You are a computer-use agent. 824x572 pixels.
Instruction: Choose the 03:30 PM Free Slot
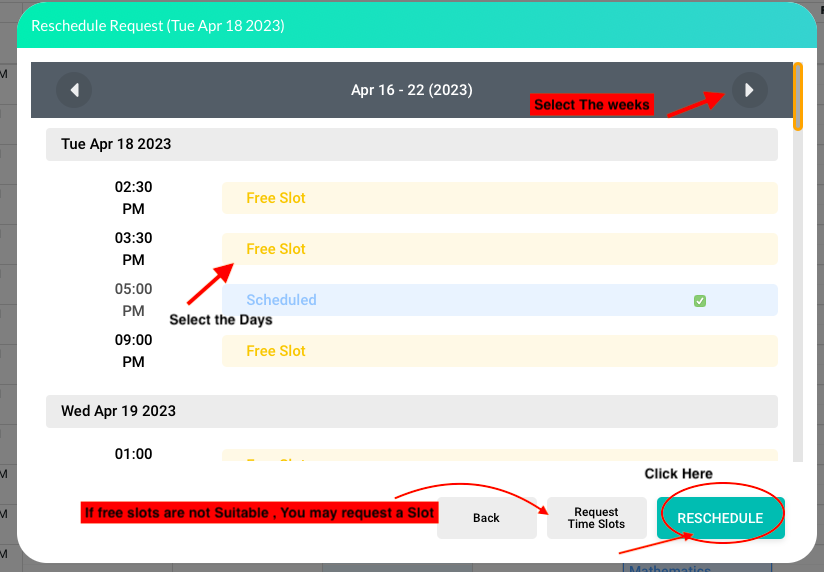tap(498, 249)
